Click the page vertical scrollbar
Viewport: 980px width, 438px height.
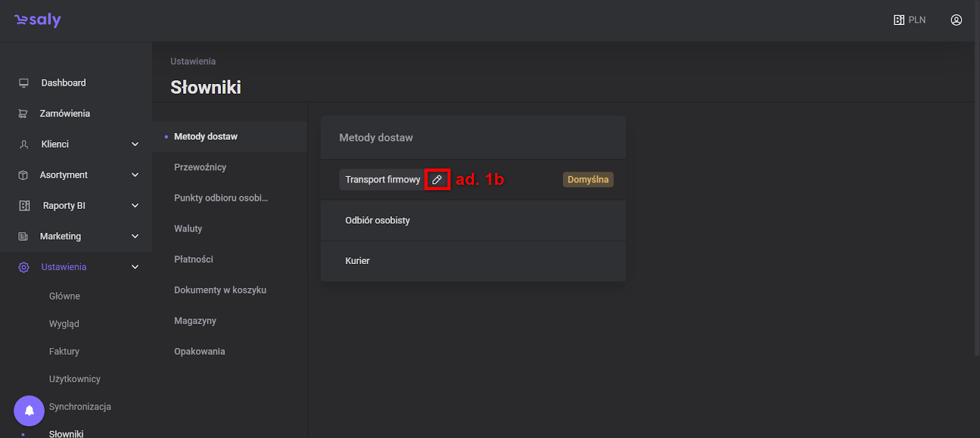click(976, 184)
